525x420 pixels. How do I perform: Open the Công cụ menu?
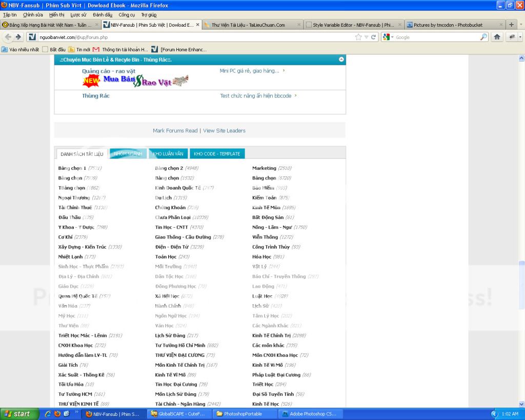pyautogui.click(x=127, y=14)
